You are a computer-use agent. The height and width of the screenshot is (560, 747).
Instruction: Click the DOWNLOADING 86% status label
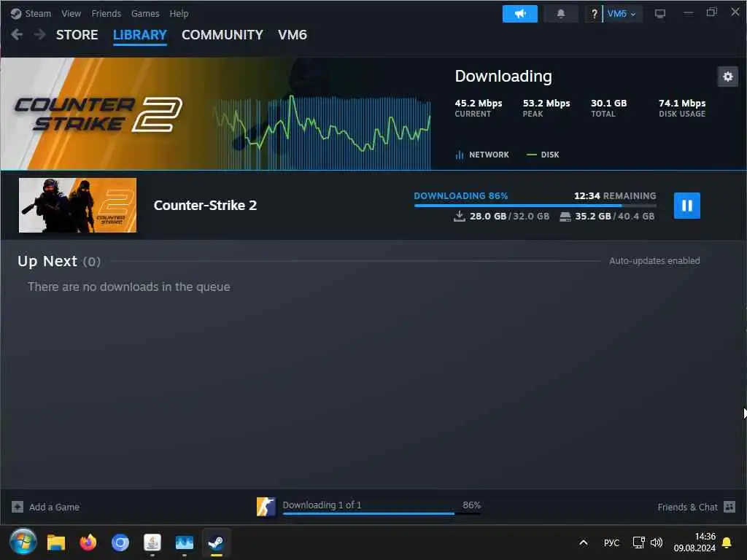(x=461, y=195)
